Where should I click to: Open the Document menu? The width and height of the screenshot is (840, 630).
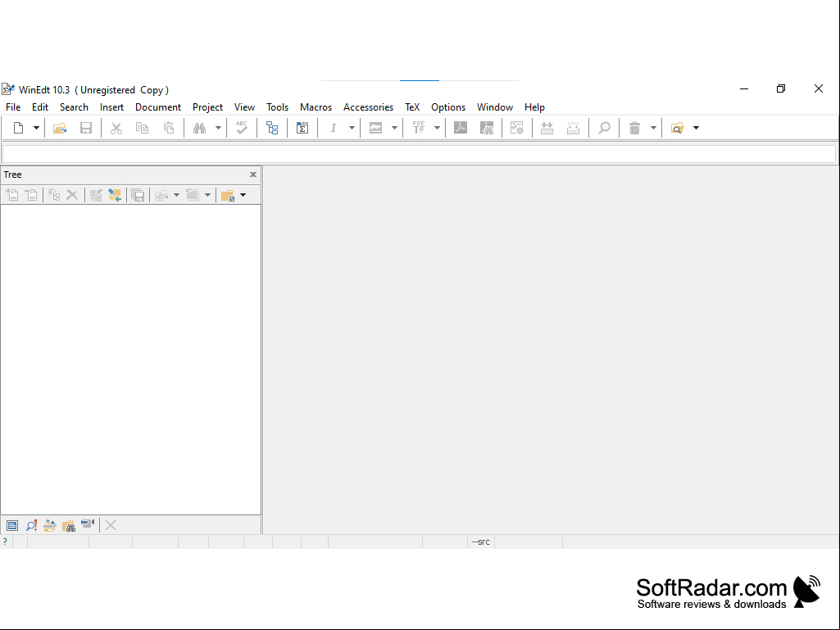[x=158, y=107]
